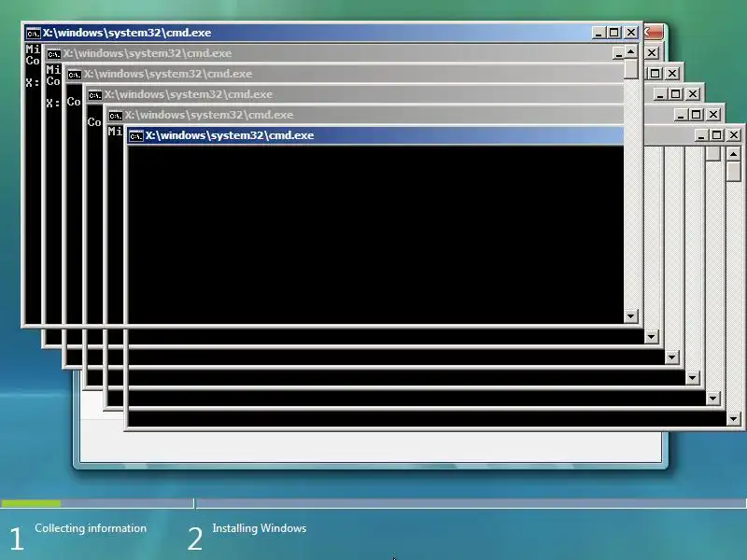This screenshot has height=560, width=747.
Task: Close the third cascaded cmd window
Action: [x=672, y=74]
